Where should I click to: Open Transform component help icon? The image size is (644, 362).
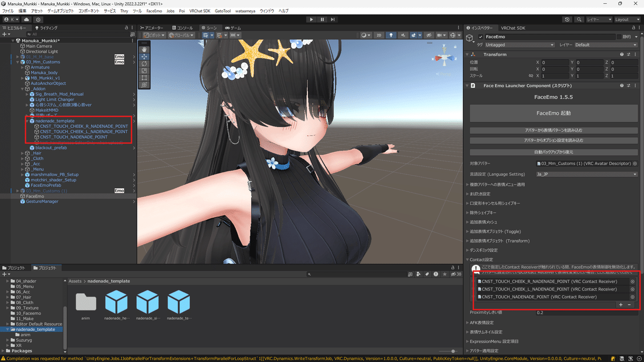click(622, 54)
